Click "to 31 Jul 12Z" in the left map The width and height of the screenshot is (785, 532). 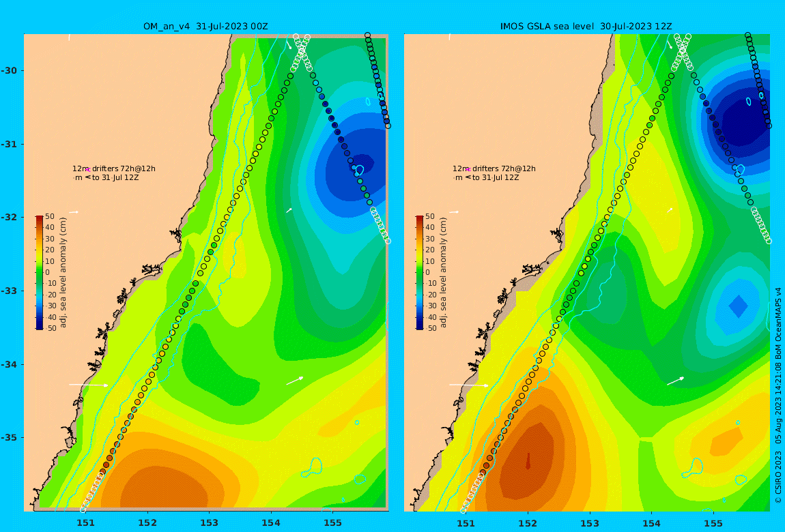coord(115,177)
